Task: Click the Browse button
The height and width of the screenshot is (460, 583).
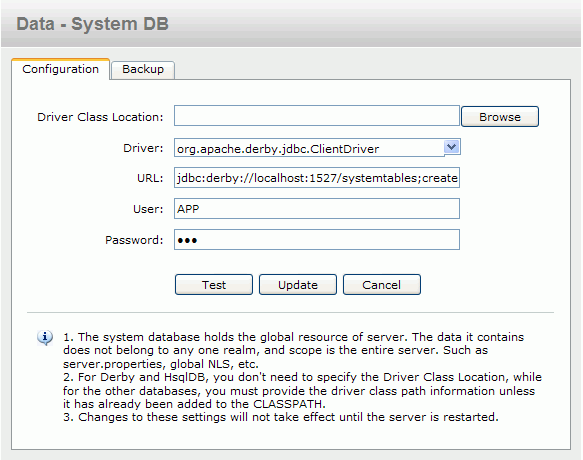Action: (x=500, y=117)
